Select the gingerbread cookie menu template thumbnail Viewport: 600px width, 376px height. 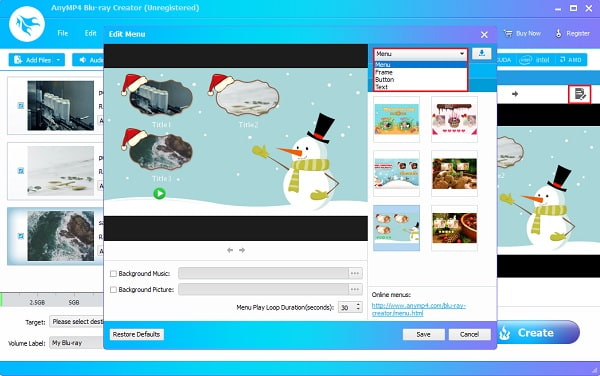click(x=454, y=174)
